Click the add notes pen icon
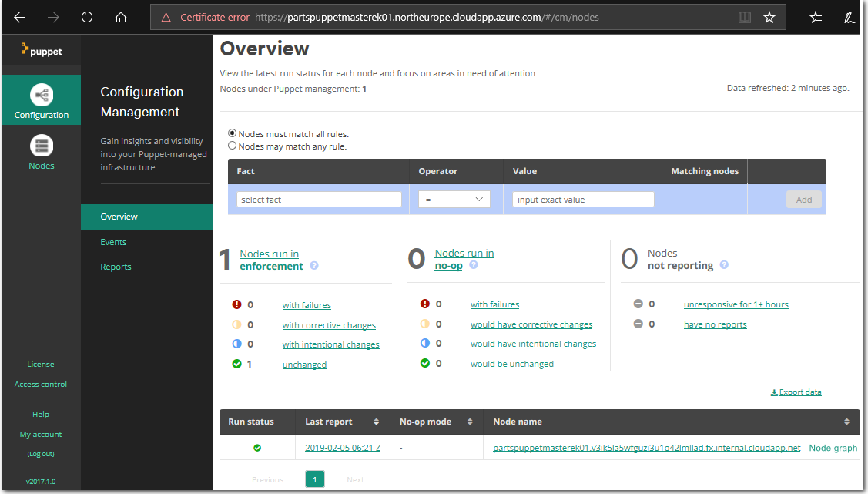The height and width of the screenshot is (494, 868). point(850,17)
